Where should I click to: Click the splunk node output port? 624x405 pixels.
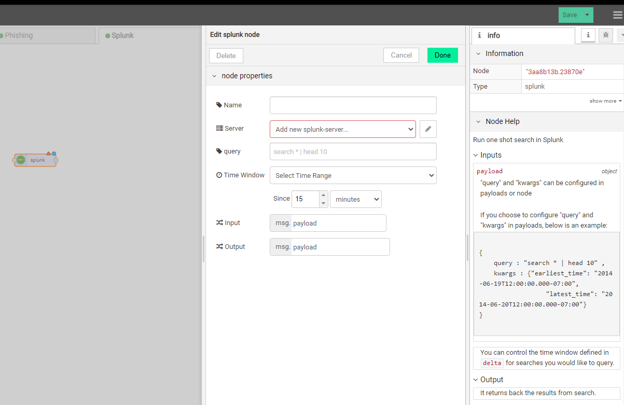(x=56, y=160)
